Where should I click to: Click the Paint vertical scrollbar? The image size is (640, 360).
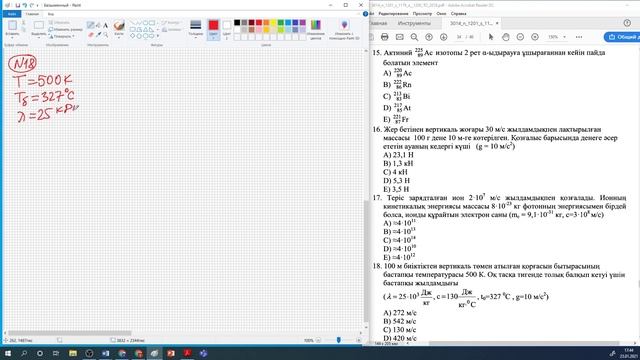(x=366, y=261)
